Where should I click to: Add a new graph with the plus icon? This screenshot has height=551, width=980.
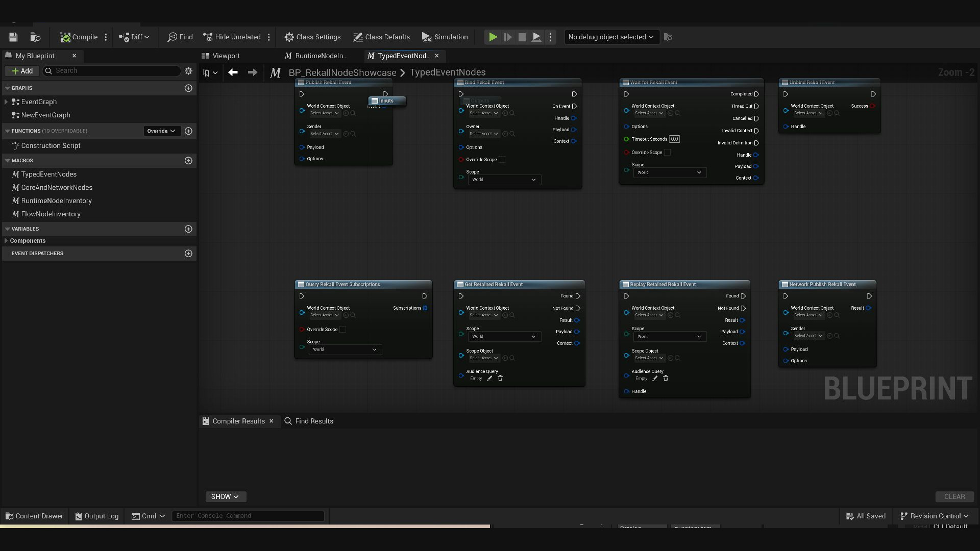click(x=188, y=88)
